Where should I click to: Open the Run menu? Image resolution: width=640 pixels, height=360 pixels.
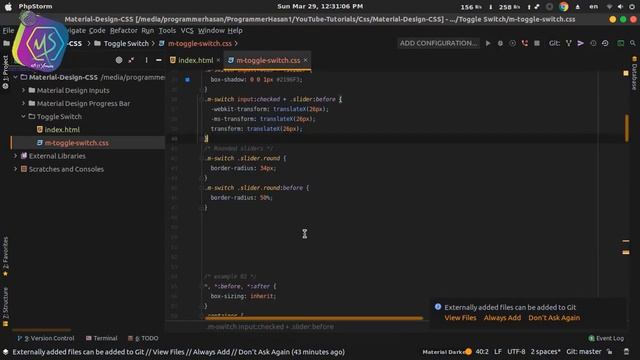coord(148,31)
